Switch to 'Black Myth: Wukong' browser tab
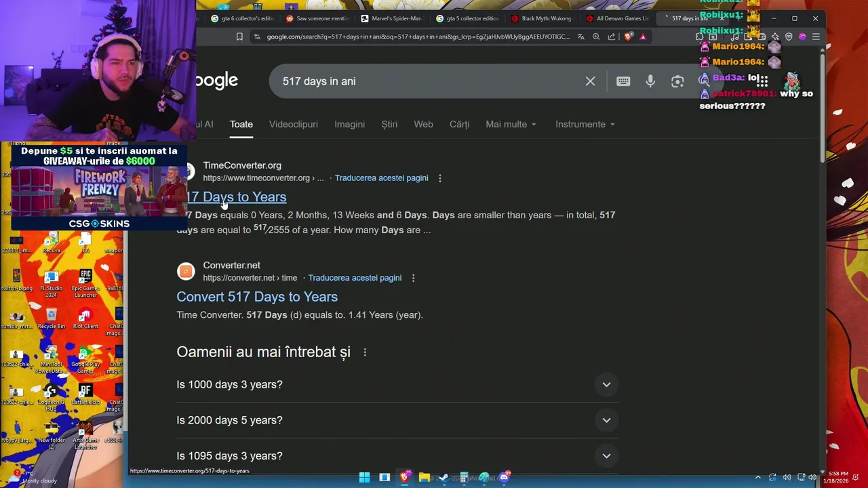The width and height of the screenshot is (868, 488). pos(541,18)
